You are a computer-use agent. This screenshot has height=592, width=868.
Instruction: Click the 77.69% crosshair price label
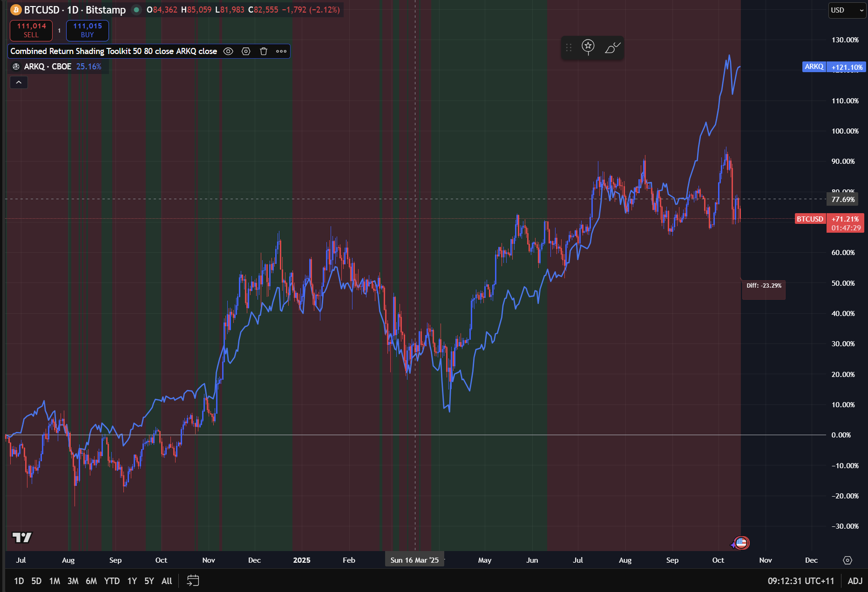coord(843,199)
